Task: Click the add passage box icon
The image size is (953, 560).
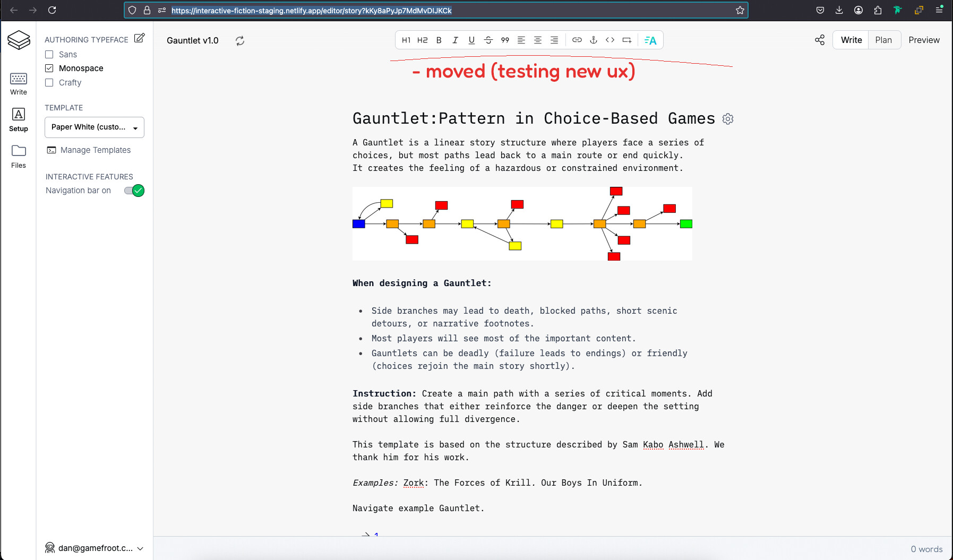Action: (x=627, y=40)
